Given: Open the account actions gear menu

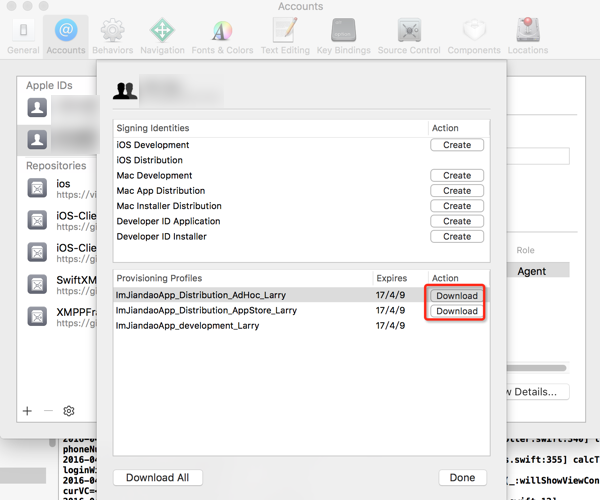Looking at the screenshot, I should 68,411.
